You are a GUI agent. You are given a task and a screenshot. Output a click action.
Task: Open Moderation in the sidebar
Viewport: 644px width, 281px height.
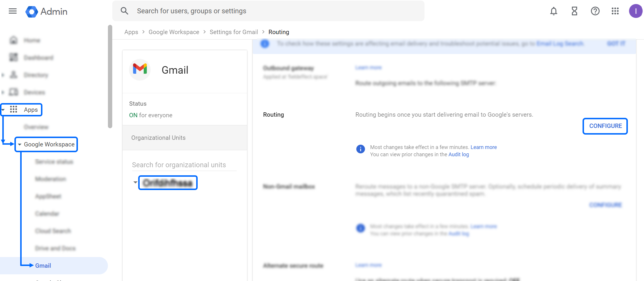click(x=50, y=179)
